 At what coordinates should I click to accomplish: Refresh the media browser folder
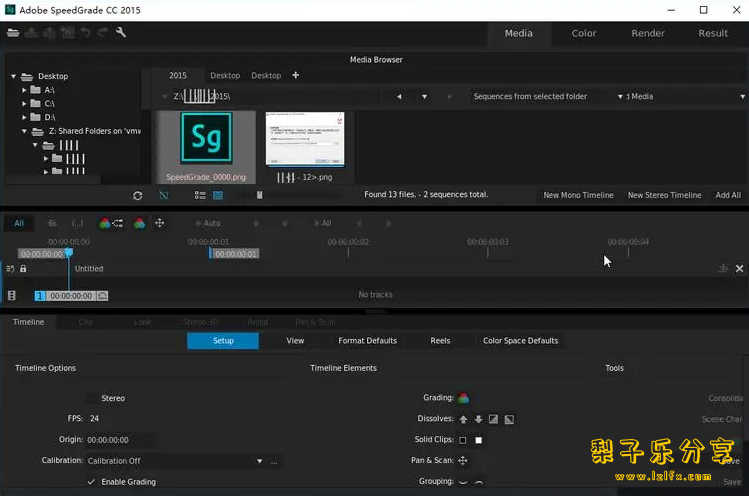point(138,195)
